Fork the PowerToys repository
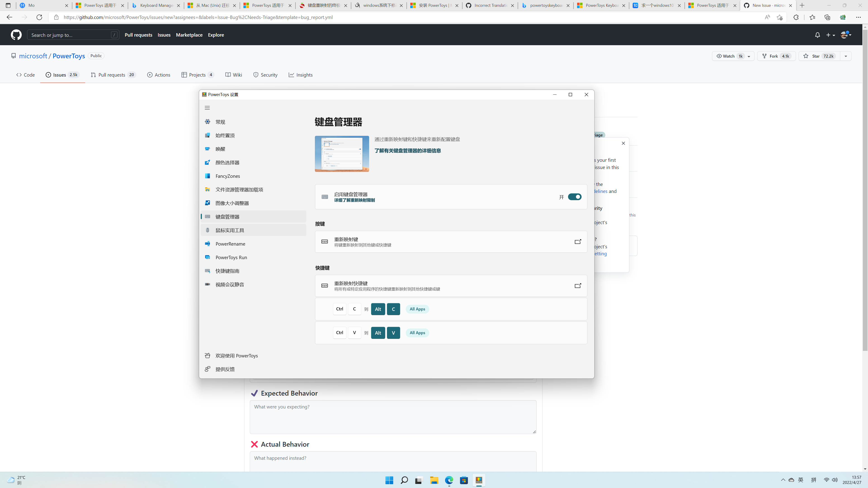868x488 pixels. click(x=776, y=56)
